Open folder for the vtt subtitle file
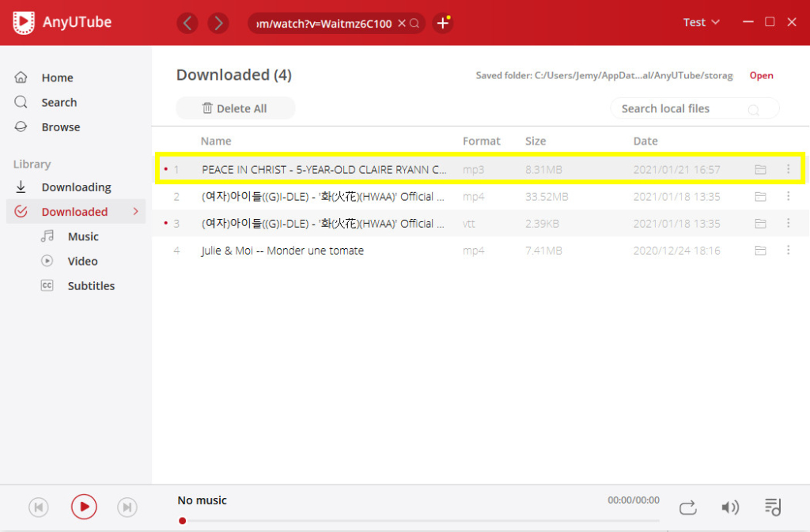Screen dimensions: 810x532 tap(760, 224)
